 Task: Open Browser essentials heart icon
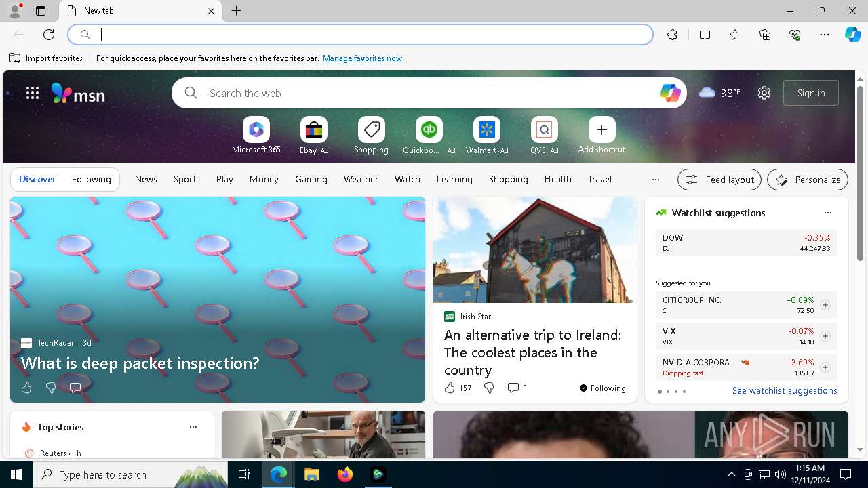pos(795,35)
